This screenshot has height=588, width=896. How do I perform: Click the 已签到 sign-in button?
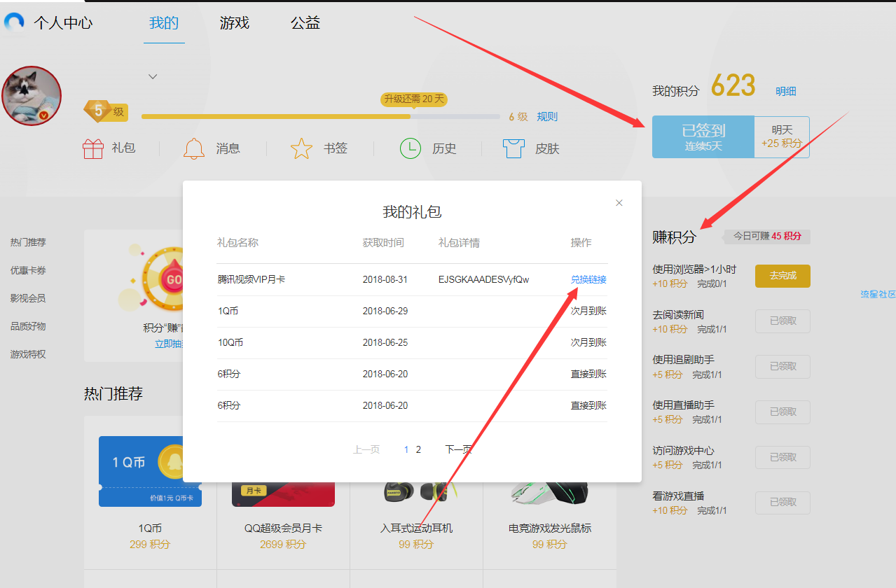[x=703, y=137]
